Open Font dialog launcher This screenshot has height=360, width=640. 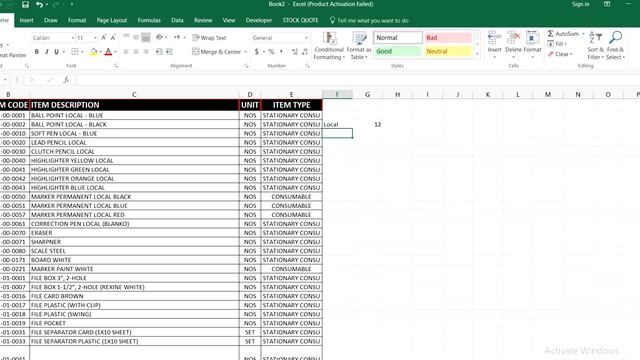coord(116,66)
